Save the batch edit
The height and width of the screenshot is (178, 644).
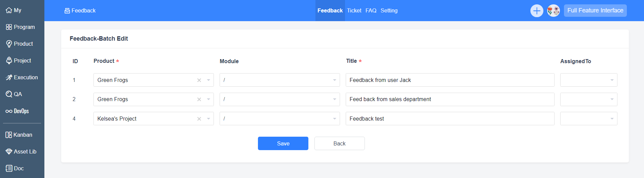click(x=283, y=143)
